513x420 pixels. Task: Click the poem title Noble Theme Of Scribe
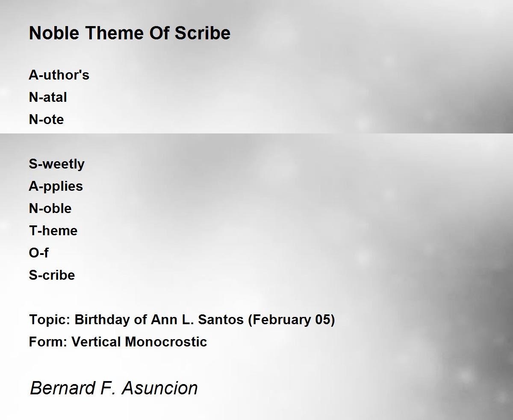click(130, 33)
